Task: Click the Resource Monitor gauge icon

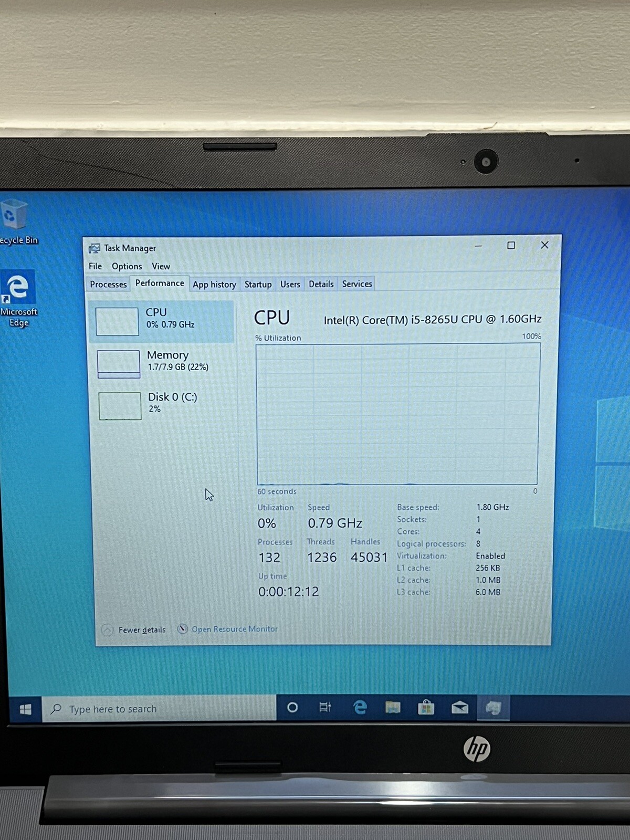Action: (182, 629)
